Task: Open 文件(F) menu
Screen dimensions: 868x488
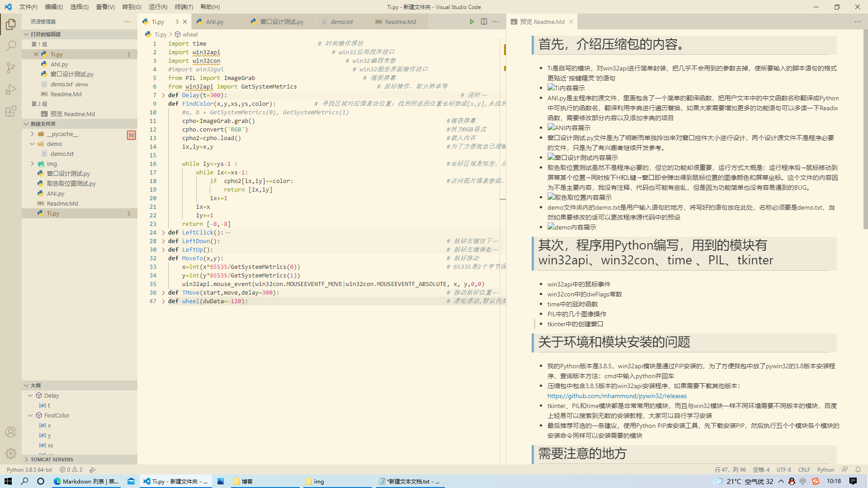Action: (28, 7)
